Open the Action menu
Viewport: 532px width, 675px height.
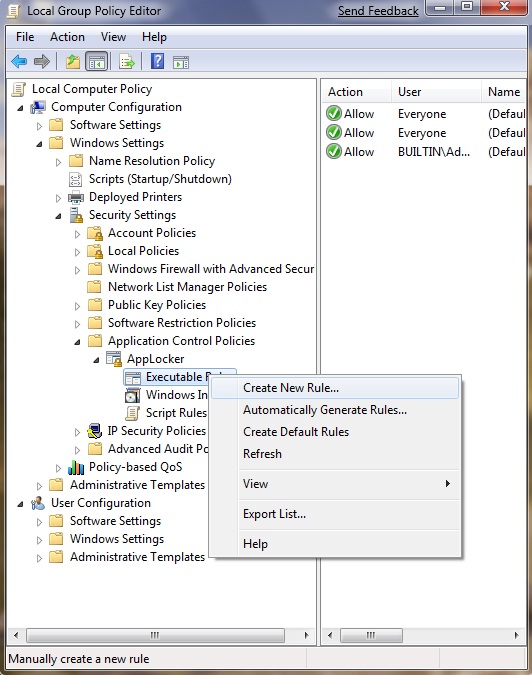67,37
